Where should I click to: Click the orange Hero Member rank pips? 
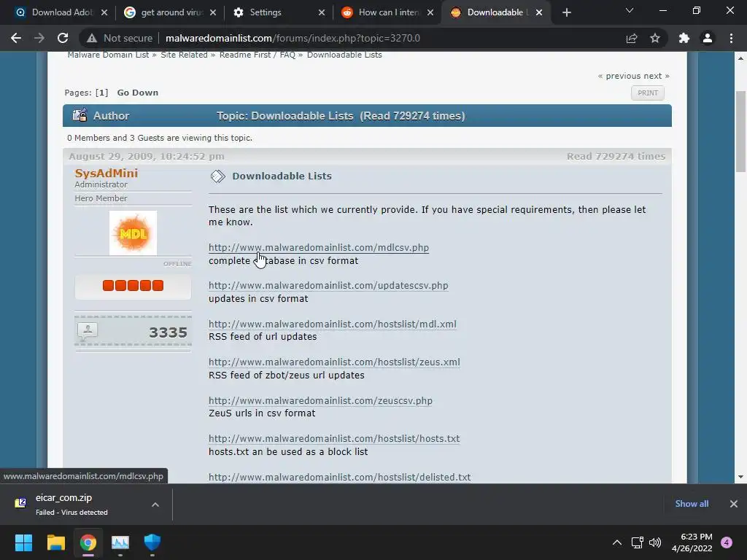(133, 285)
